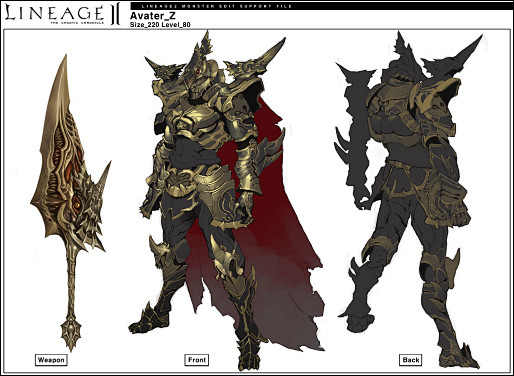Click the black header bar text

pos(217,6)
